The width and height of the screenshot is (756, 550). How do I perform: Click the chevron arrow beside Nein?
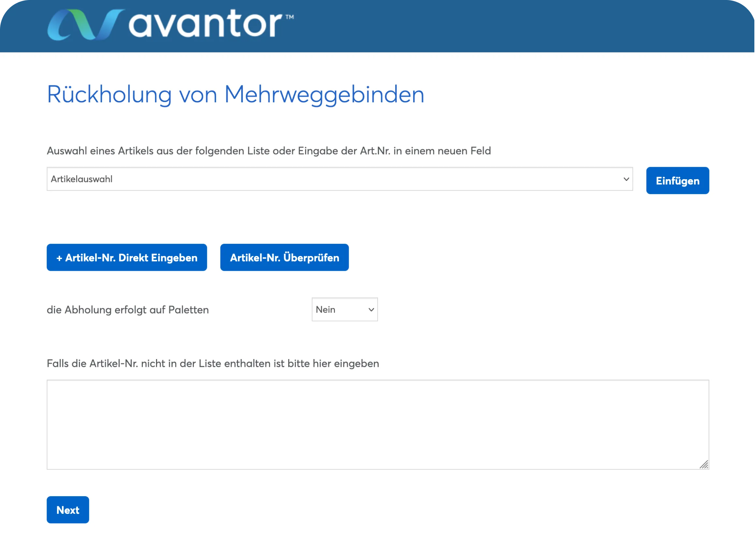pos(372,310)
